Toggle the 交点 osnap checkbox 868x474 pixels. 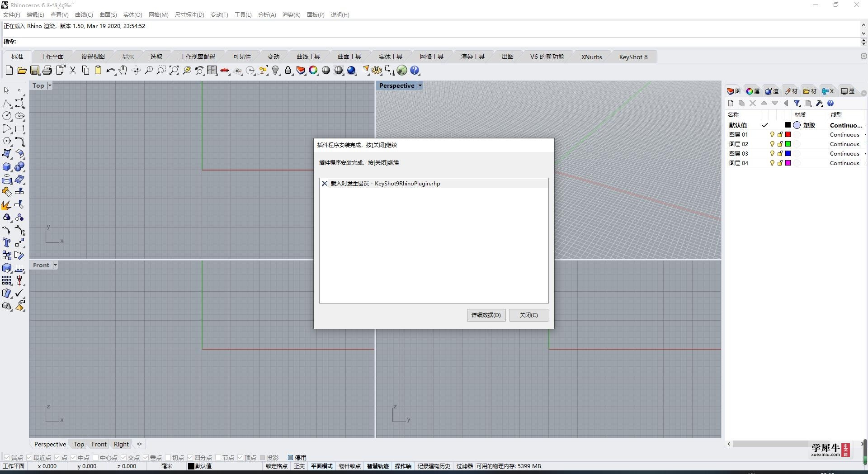[x=123, y=458]
